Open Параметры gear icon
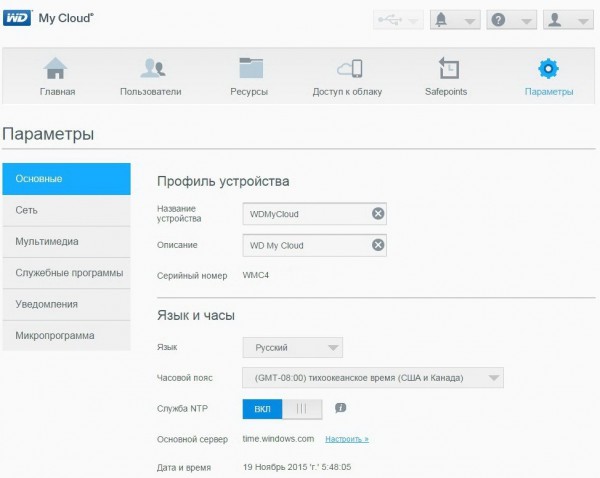The height and width of the screenshot is (478, 600). tap(548, 69)
